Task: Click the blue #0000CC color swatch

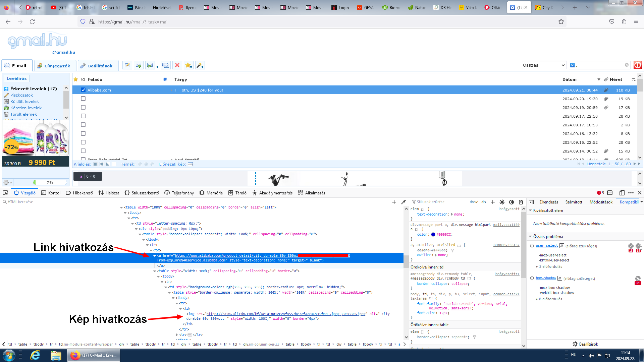Action: pos(433,235)
